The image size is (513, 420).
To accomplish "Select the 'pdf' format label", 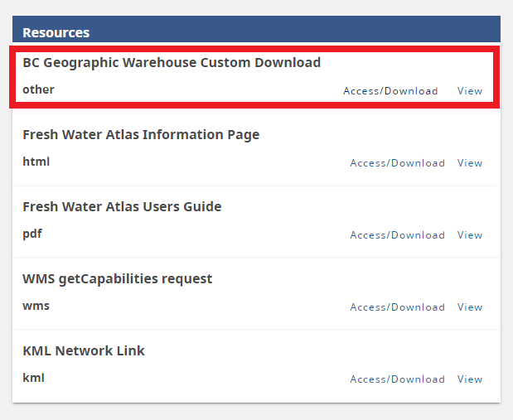I will click(32, 234).
